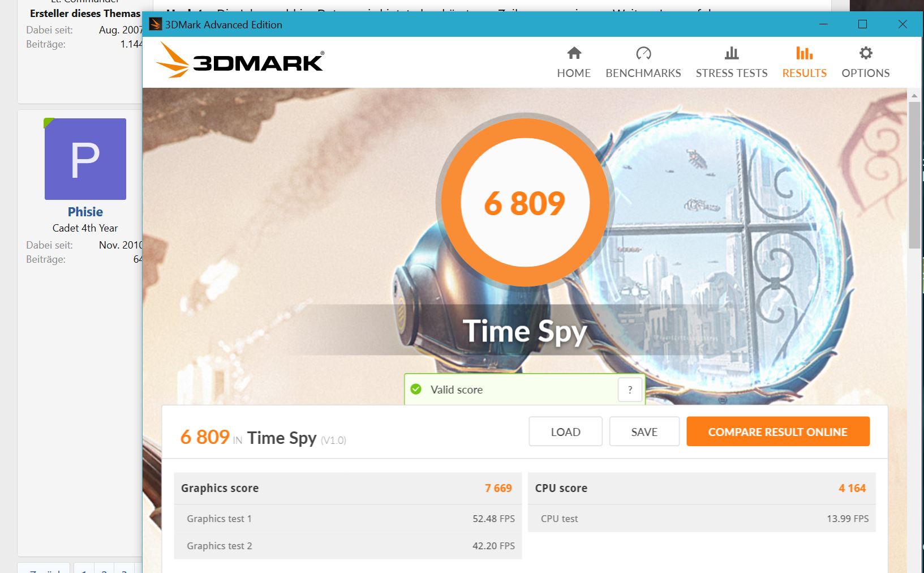Click the question mark help button

click(630, 390)
